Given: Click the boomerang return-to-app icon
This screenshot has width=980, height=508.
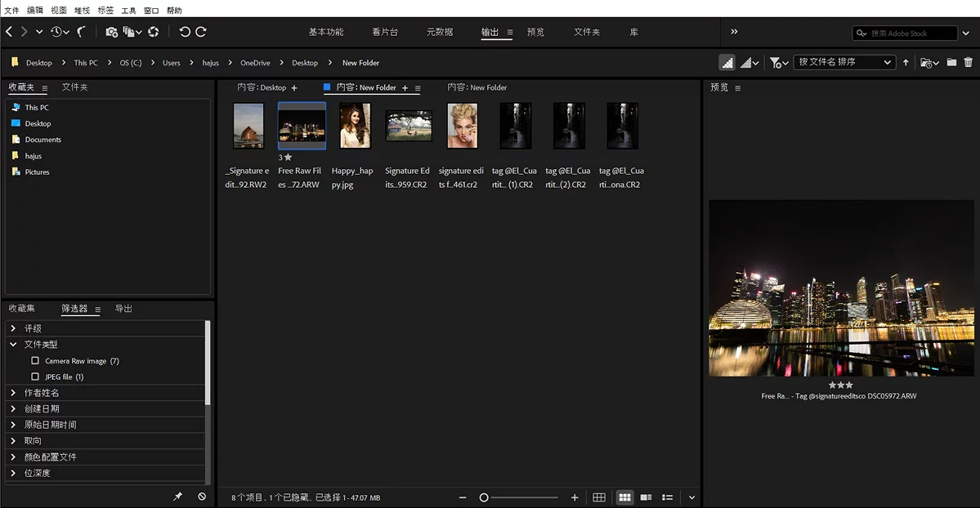Looking at the screenshot, I should pyautogui.click(x=81, y=31).
